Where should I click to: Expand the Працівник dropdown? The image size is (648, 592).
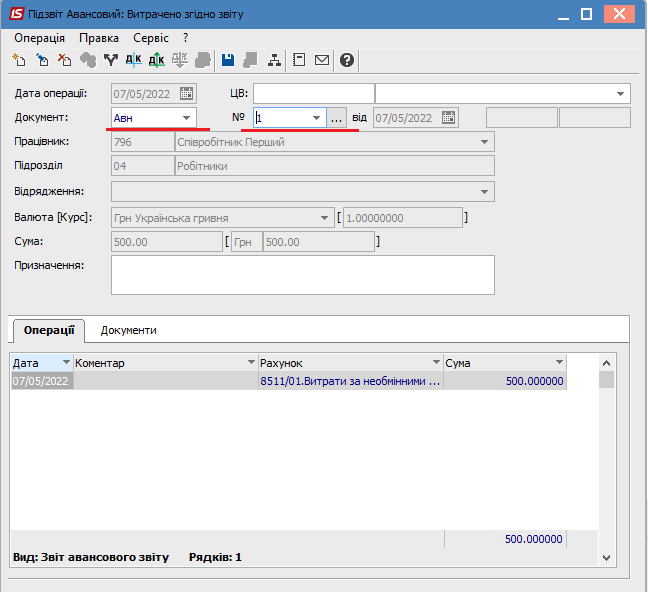pos(484,142)
